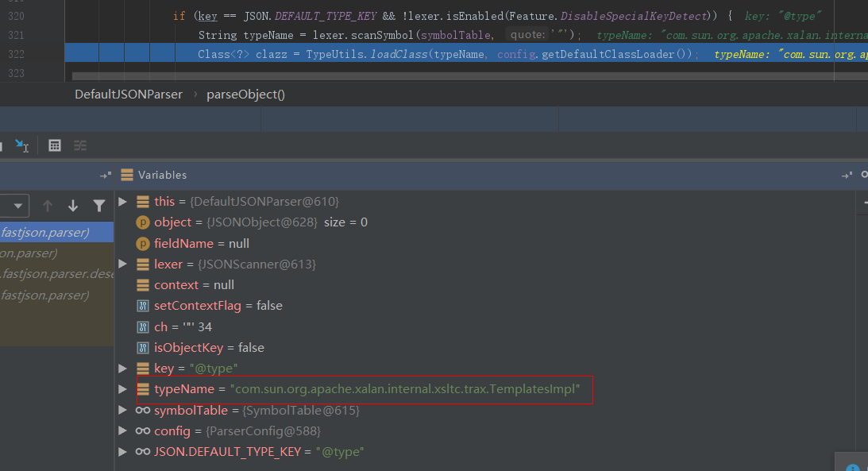This screenshot has width=868, height=471.
Task: Click the Run to Cursor icon
Action: 21,145
